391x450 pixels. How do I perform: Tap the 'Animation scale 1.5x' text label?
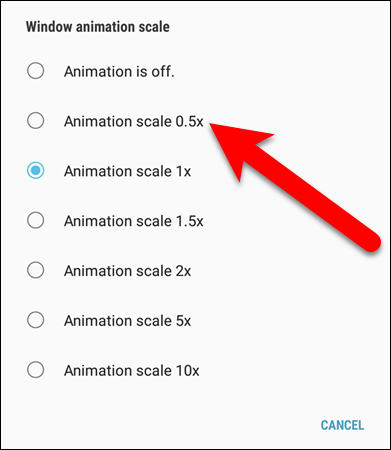[134, 221]
